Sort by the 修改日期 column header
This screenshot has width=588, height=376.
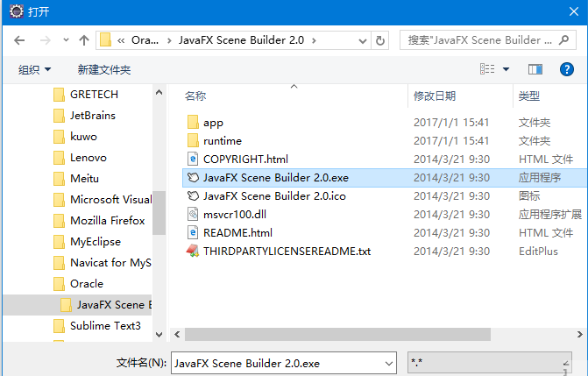coord(435,96)
